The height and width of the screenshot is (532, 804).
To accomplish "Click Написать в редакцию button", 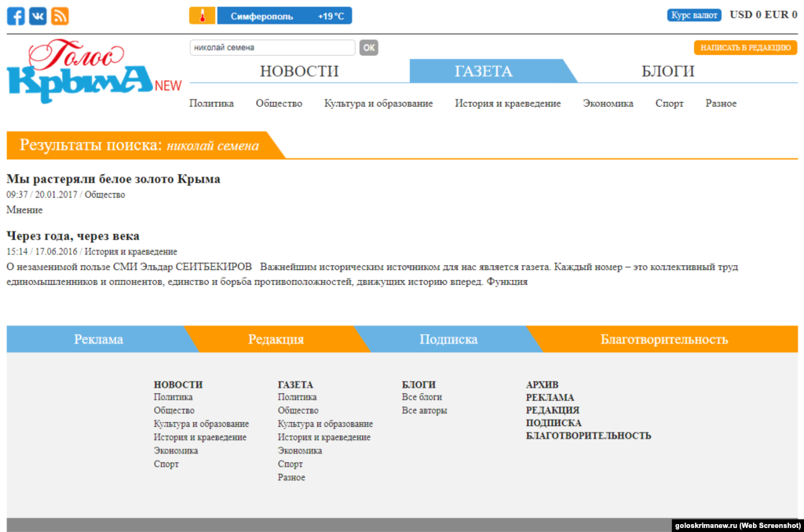I will tap(745, 48).
